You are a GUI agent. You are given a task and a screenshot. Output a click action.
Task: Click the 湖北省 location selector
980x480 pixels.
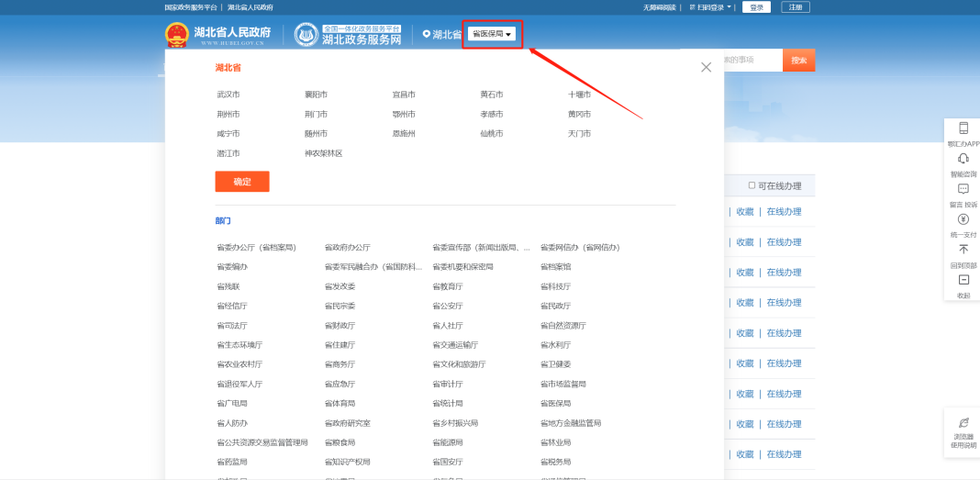point(442,35)
